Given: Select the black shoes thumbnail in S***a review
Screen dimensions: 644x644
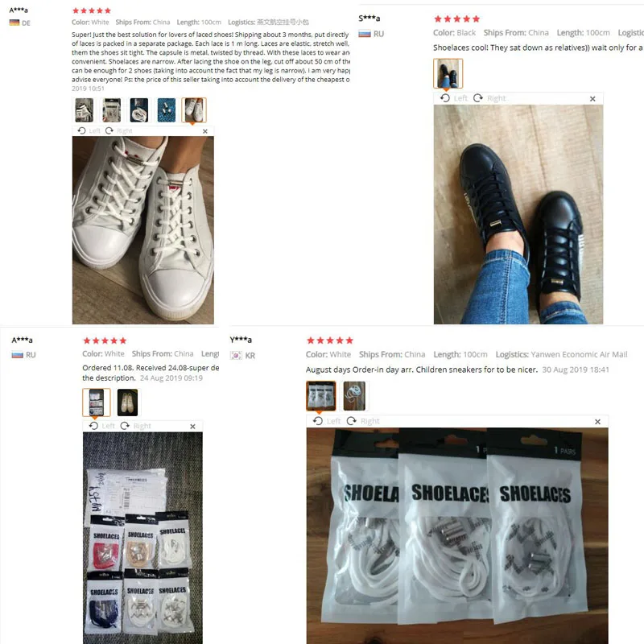Looking at the screenshot, I should click(448, 73).
